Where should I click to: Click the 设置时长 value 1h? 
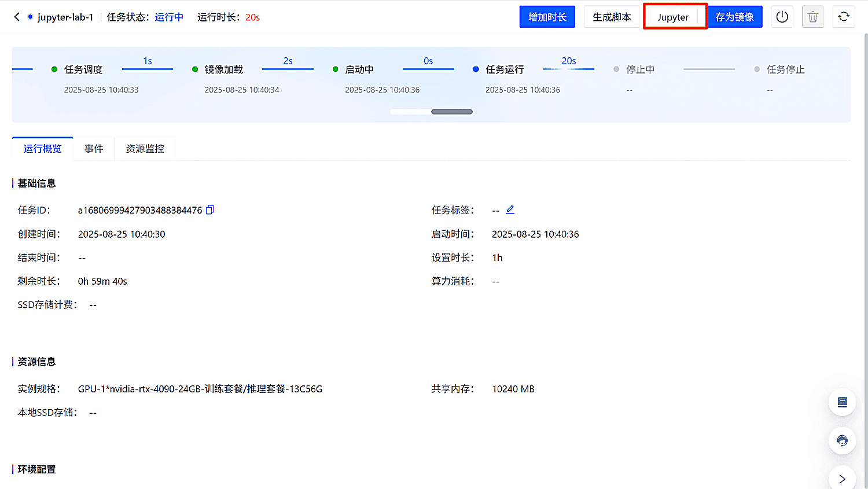coord(497,258)
